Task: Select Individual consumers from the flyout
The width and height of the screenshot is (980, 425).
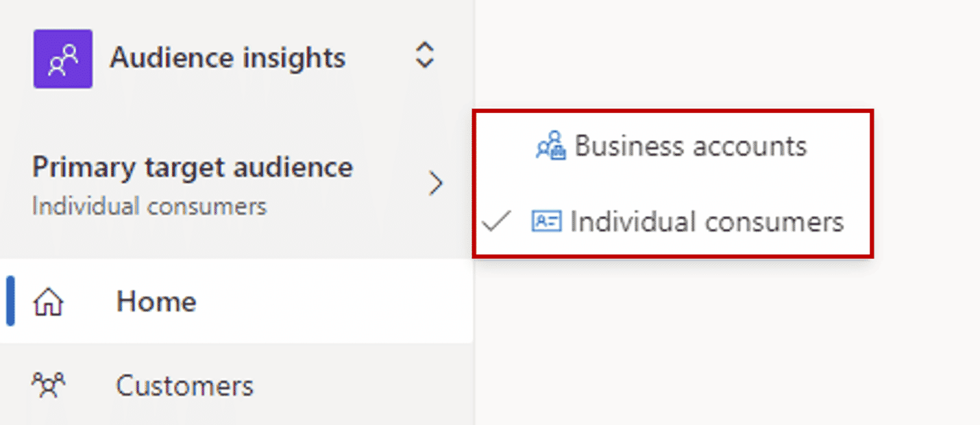Action: 672,221
